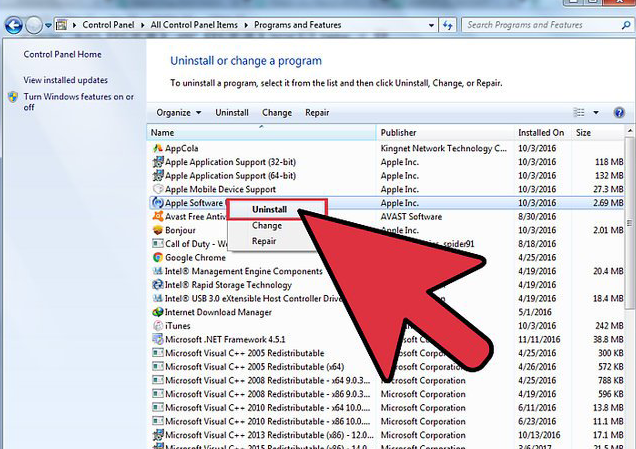Click the Bonjour program icon

[157, 230]
